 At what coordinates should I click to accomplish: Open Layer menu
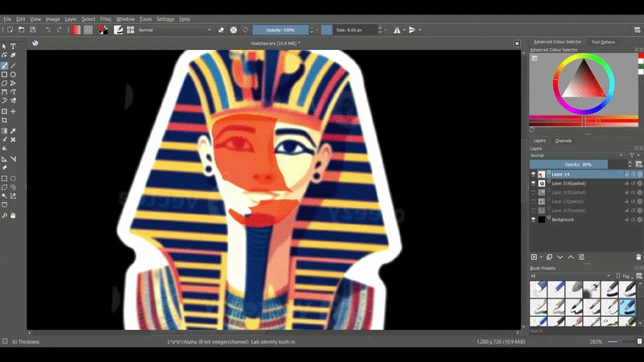coord(71,19)
